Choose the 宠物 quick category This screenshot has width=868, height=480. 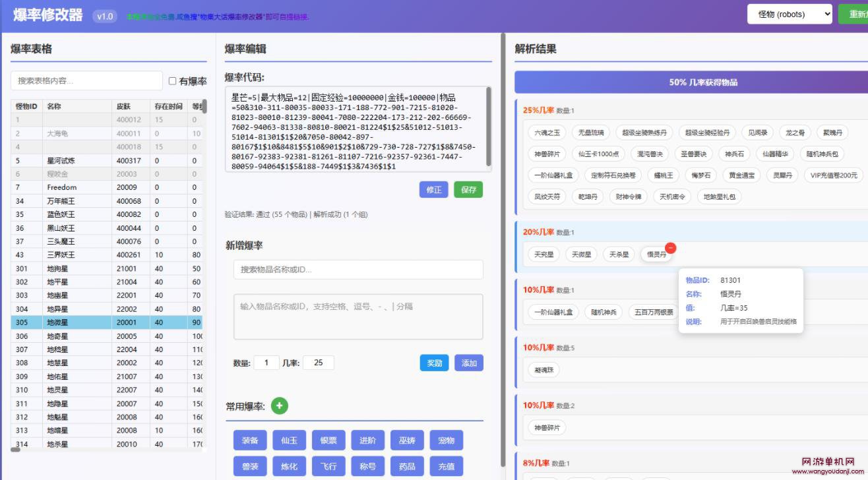coord(447,440)
